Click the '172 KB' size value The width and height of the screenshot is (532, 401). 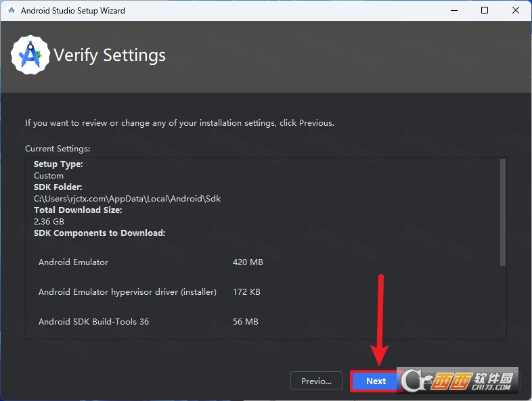(246, 292)
